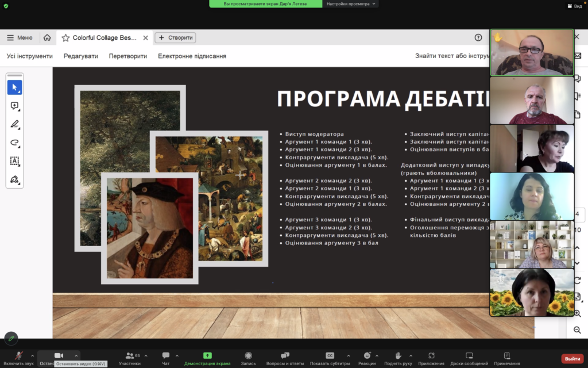The width and height of the screenshot is (588, 368).
Task: Open the Acrobat home icon
Action: click(47, 37)
